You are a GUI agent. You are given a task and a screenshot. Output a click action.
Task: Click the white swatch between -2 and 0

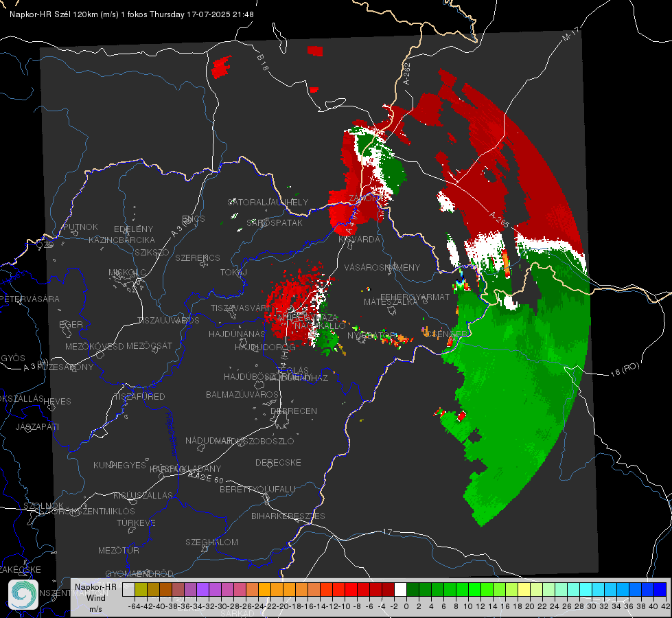pyautogui.click(x=400, y=589)
